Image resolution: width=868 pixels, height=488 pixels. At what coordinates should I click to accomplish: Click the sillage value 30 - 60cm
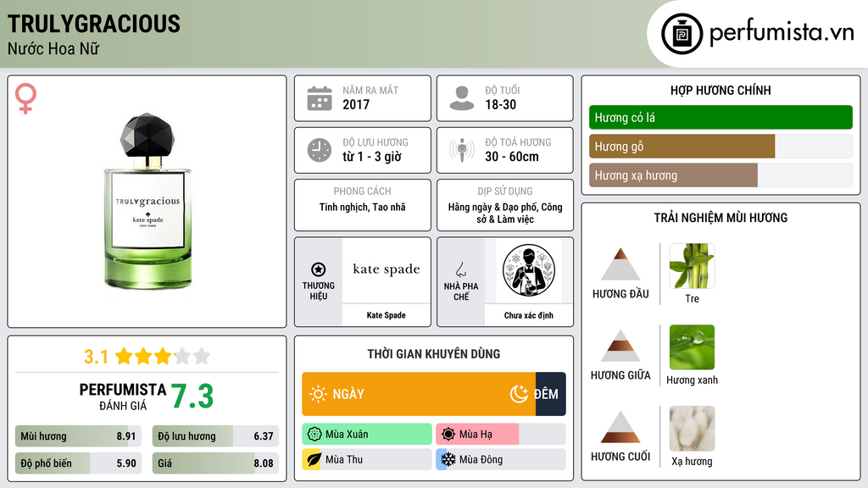tap(512, 157)
